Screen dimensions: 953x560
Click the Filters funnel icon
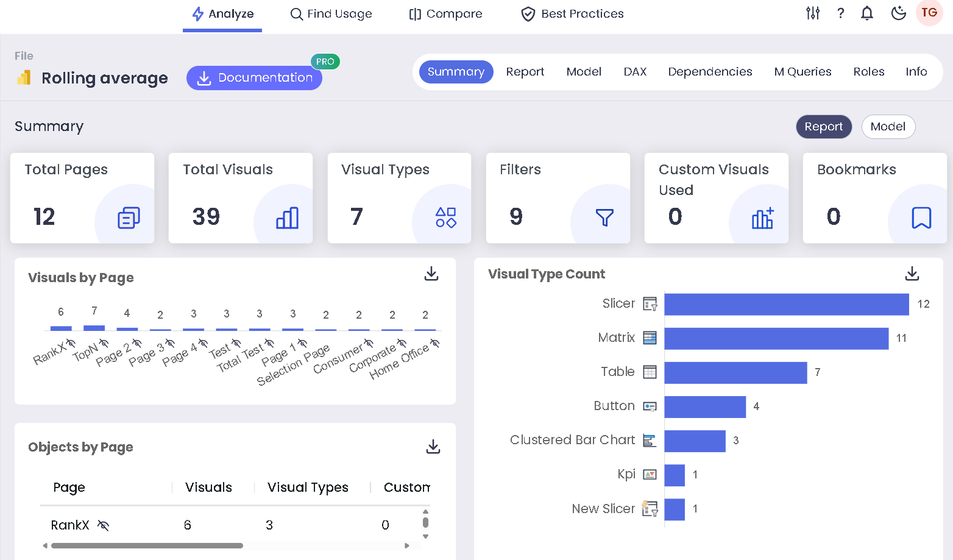[x=604, y=218]
